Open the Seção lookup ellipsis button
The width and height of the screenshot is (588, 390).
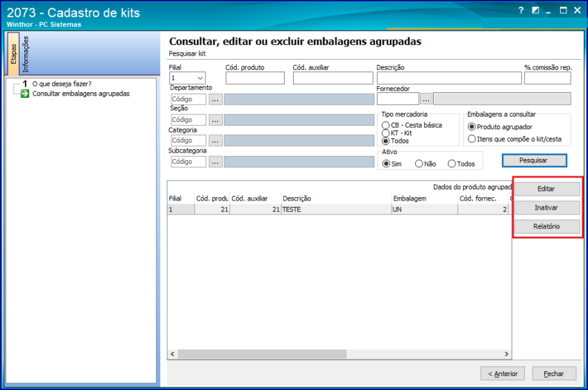pyautogui.click(x=215, y=120)
